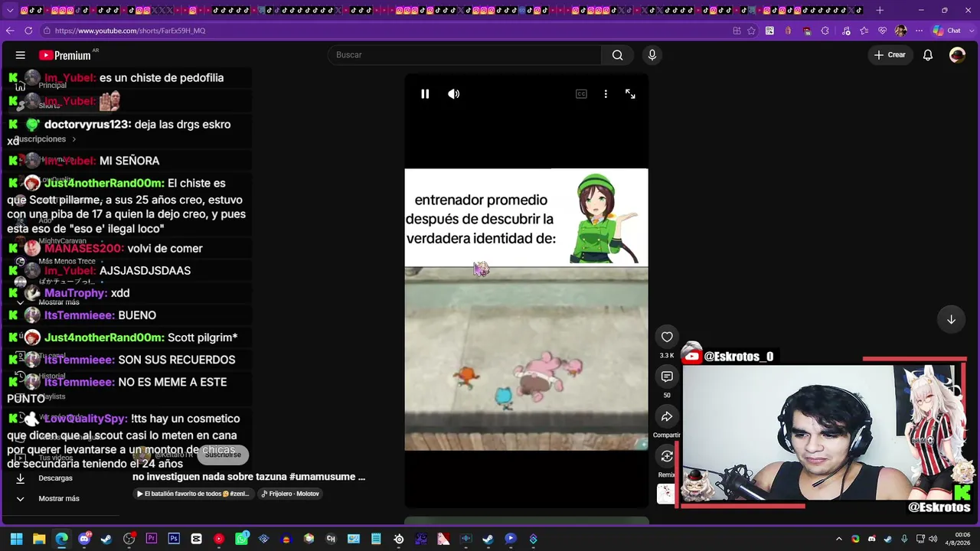This screenshot has width=980, height=551.
Task: Open YouTube notifications bell
Action: (928, 55)
